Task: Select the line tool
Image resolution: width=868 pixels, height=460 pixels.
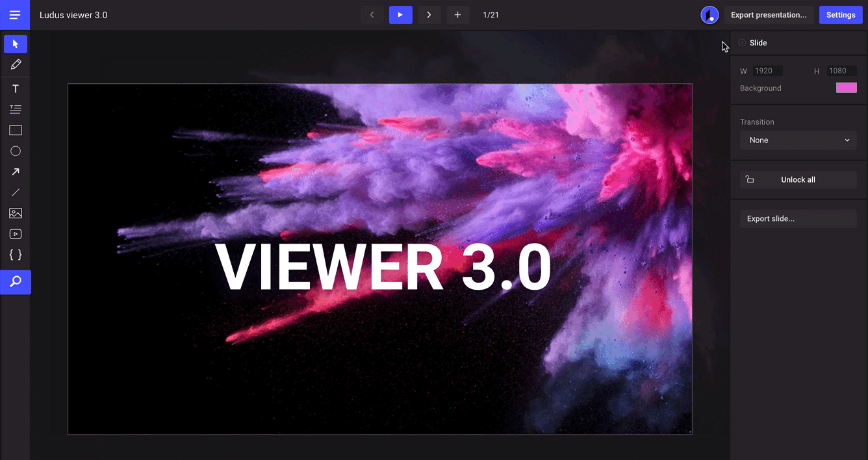Action: pyautogui.click(x=16, y=192)
